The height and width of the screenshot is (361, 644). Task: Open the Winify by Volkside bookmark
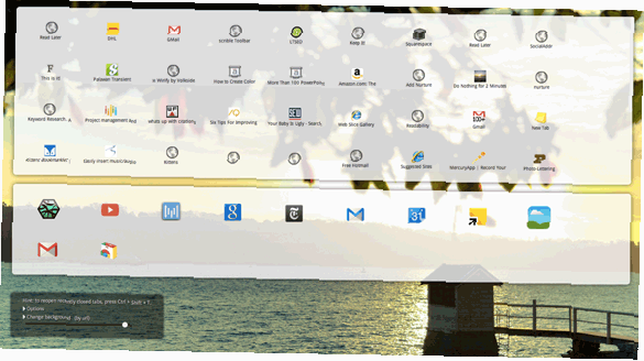tap(173, 74)
